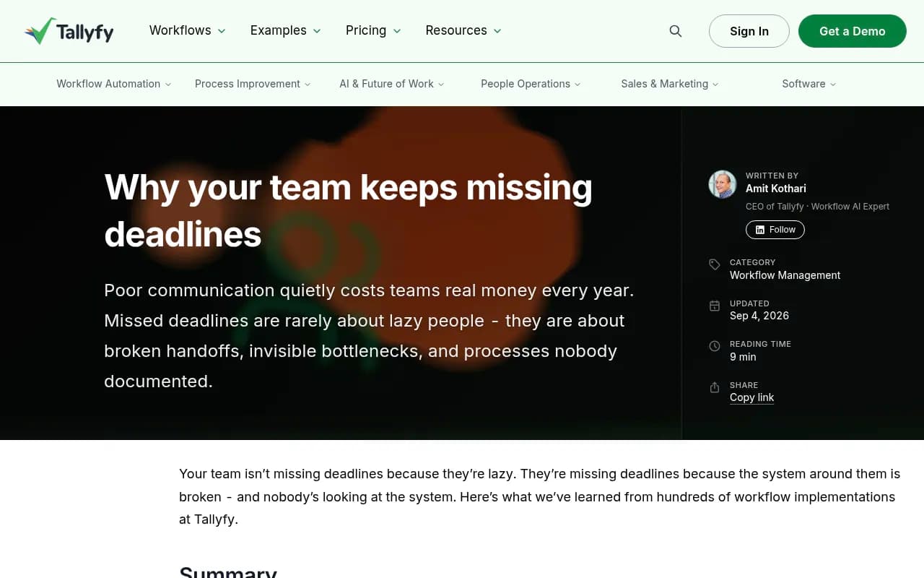Click the Copy link text
The width and height of the screenshot is (924, 578).
(x=751, y=397)
